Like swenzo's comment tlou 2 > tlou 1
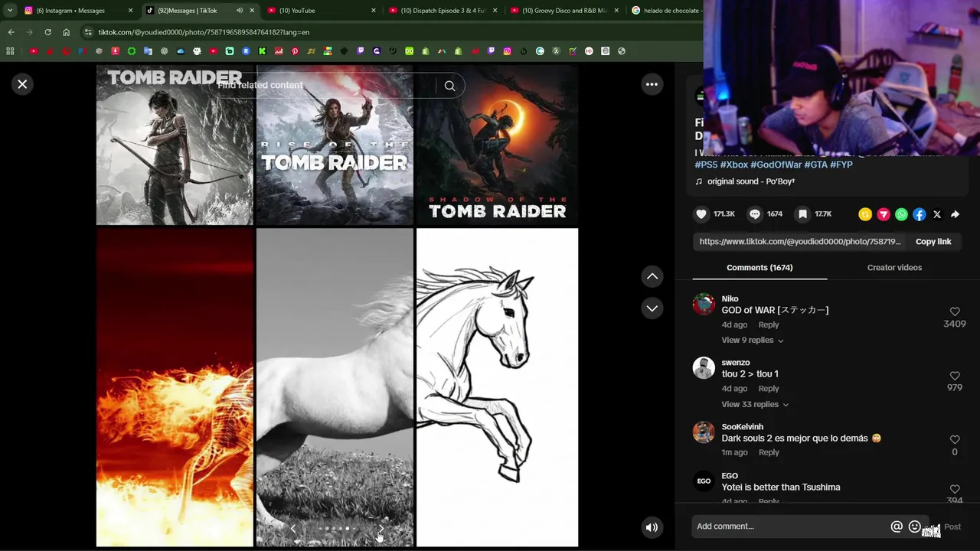 click(955, 376)
